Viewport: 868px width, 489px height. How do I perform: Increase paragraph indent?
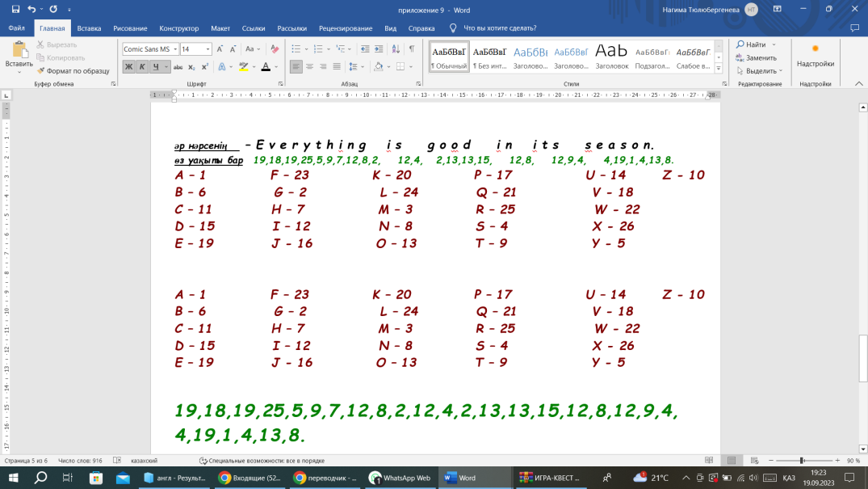point(379,49)
